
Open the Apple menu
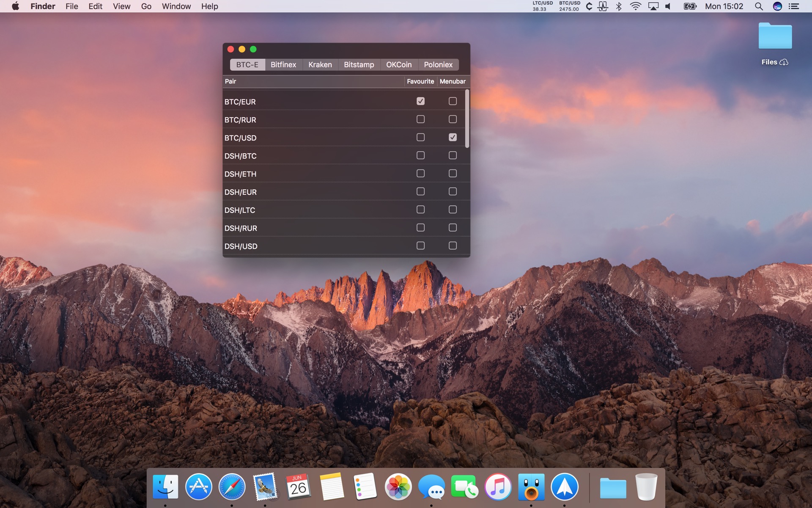15,6
